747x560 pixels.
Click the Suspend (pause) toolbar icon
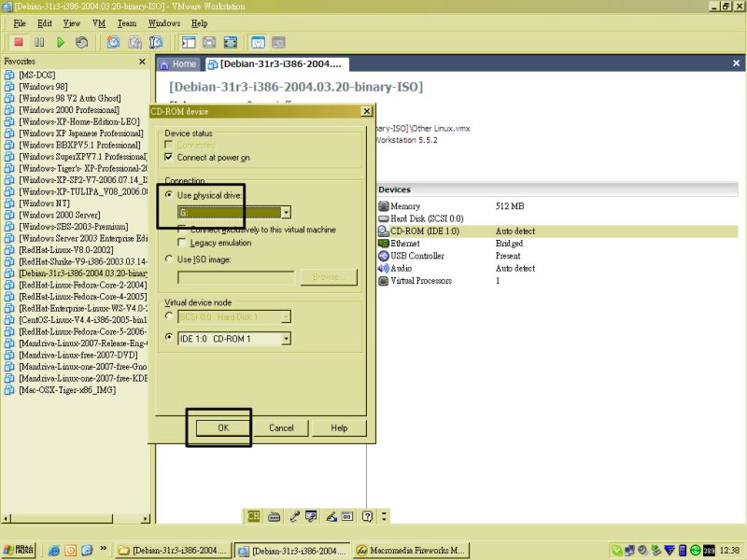[x=39, y=42]
